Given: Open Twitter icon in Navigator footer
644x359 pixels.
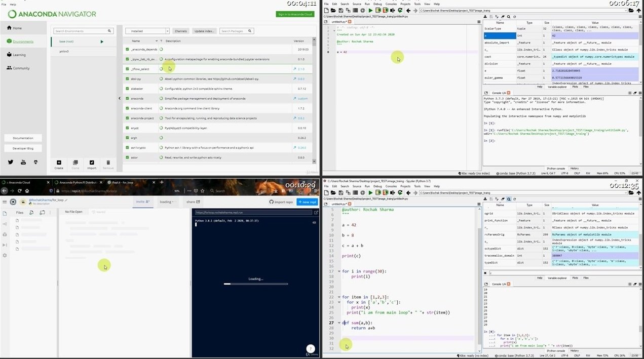Looking at the screenshot, I should click(11, 162).
